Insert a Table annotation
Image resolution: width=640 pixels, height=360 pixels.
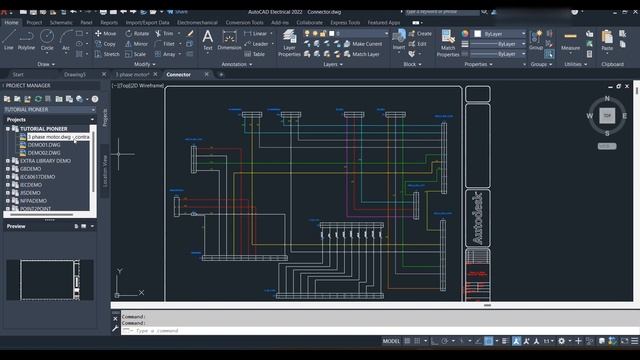(x=255, y=54)
